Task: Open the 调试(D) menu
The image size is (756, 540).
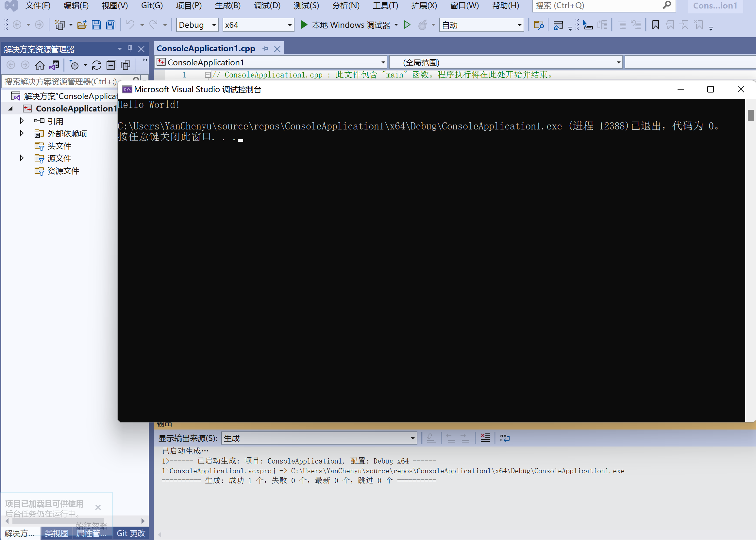Action: click(267, 6)
